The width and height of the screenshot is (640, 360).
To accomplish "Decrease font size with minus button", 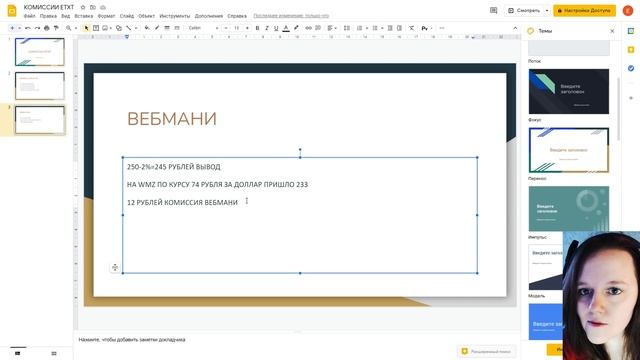I will (x=226, y=28).
